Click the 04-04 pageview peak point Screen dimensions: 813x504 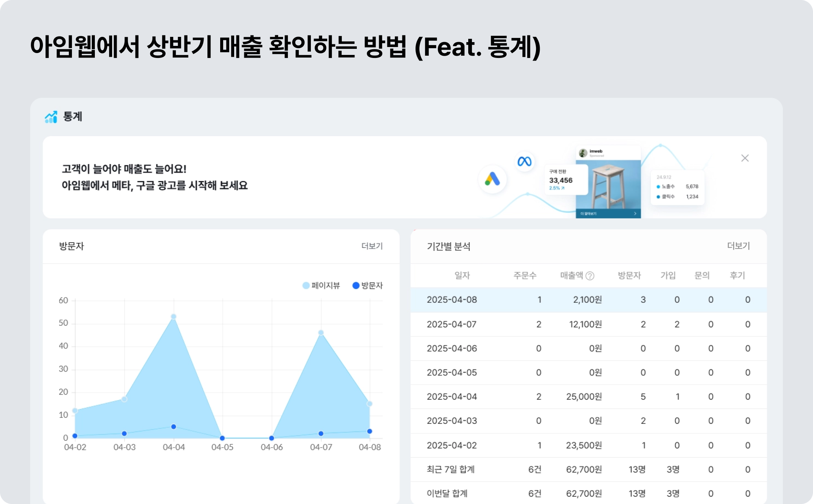click(x=174, y=317)
